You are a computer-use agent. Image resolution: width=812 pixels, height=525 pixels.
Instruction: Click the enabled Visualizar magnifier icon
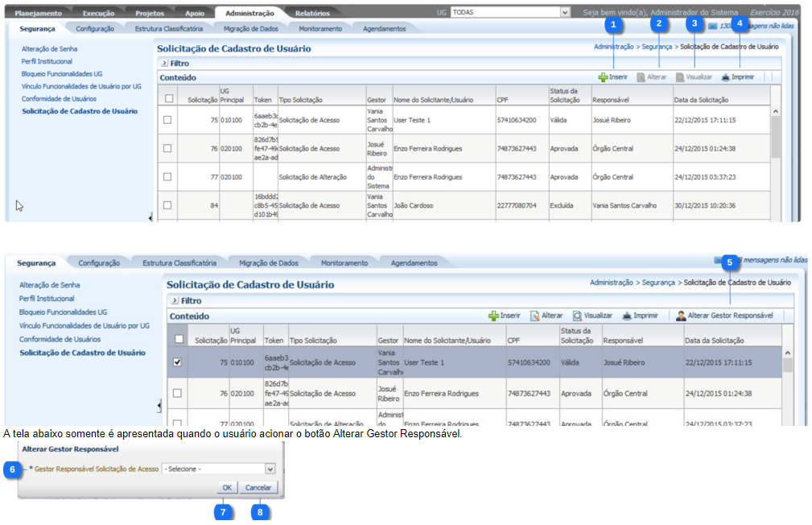(x=577, y=316)
